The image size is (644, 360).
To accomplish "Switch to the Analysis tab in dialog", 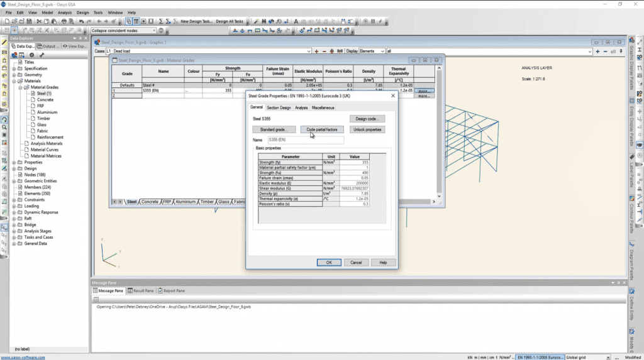I will tap(301, 107).
